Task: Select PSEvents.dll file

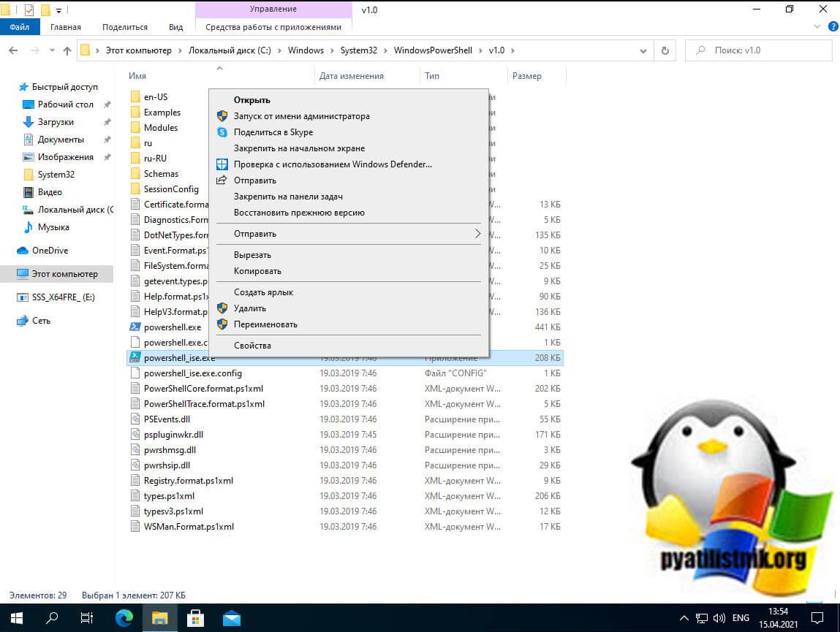Action: tap(167, 419)
